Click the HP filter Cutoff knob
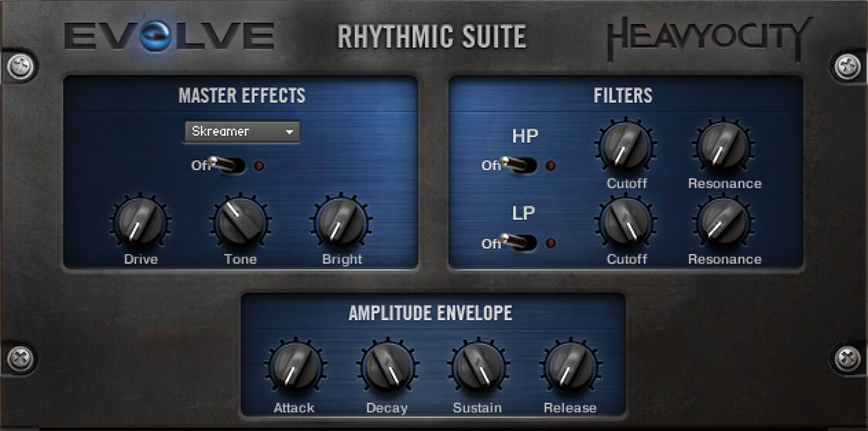This screenshot has height=431, width=868. point(625,146)
